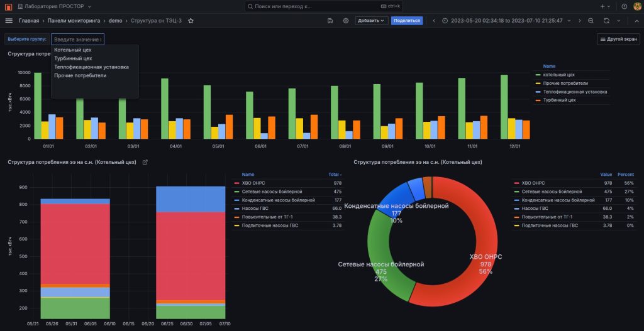Click the group value input field
The image size is (644, 331).
pos(77,40)
